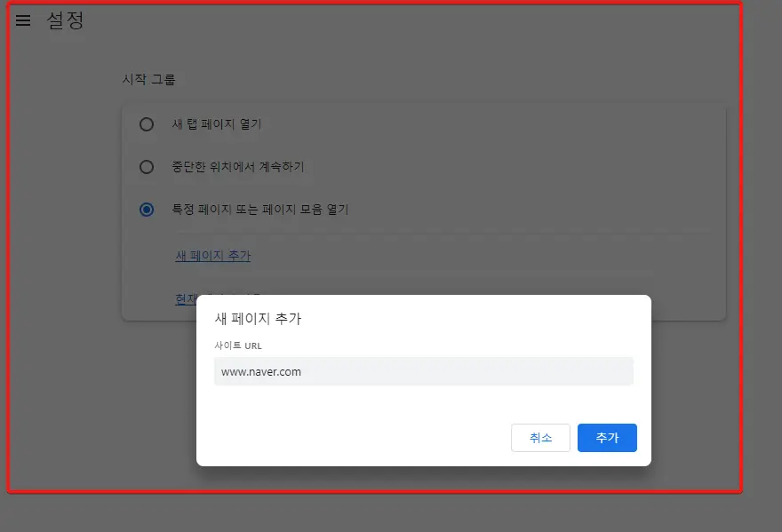Click the 시작 그룹 section heading
This screenshot has height=532, width=782.
tap(148, 79)
